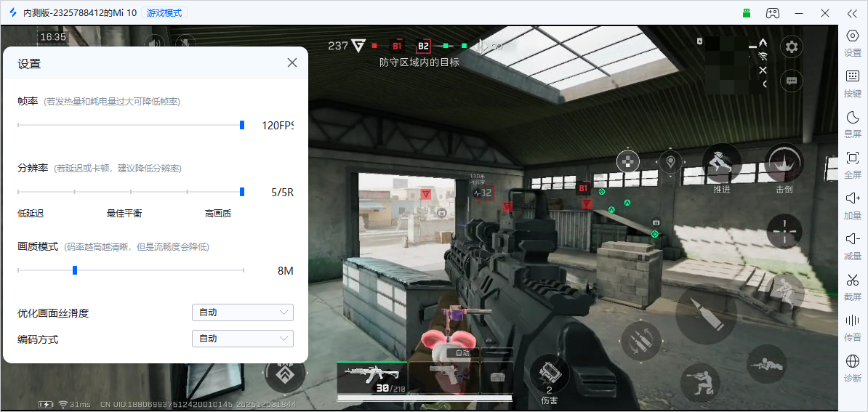Image resolution: width=868 pixels, height=412 pixels.
Task: Toggle the in-game microphone mute button
Action: coord(185,44)
